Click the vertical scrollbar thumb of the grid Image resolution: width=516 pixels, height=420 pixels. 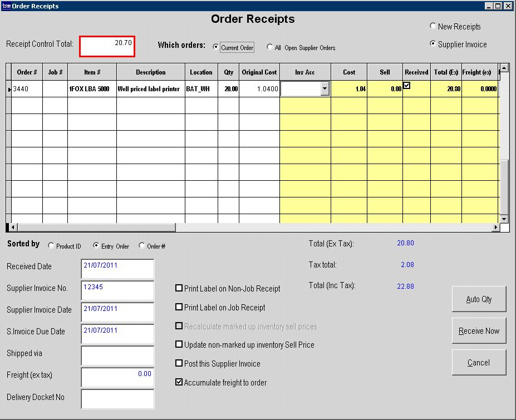[504, 187]
